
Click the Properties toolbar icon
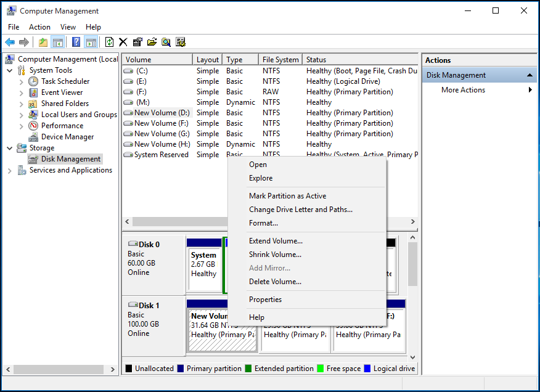137,43
